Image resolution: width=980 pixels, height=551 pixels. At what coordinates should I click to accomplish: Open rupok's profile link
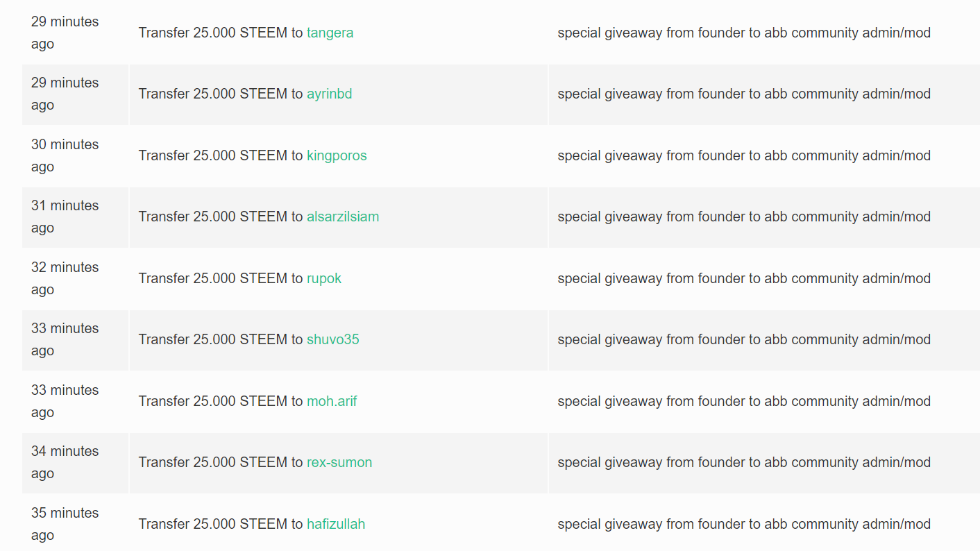pos(324,278)
